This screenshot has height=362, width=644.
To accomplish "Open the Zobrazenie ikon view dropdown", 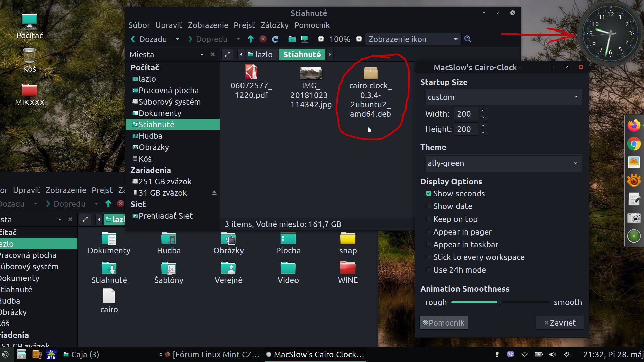I will [413, 39].
